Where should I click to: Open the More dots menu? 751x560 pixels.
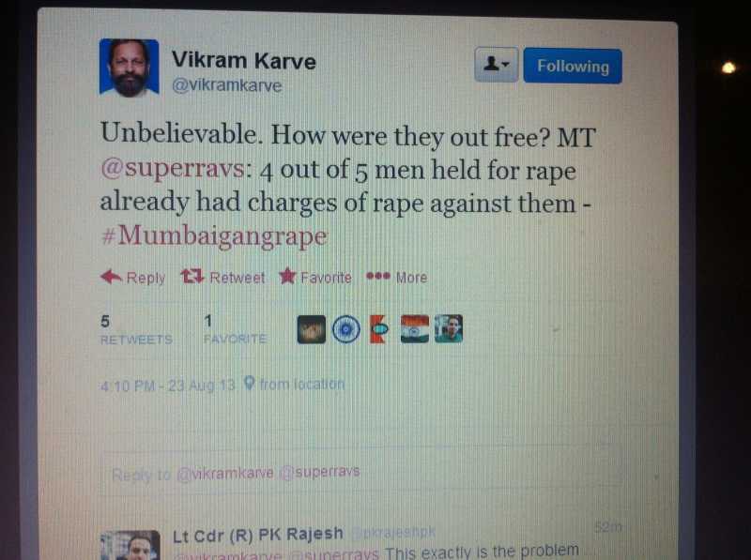click(378, 276)
